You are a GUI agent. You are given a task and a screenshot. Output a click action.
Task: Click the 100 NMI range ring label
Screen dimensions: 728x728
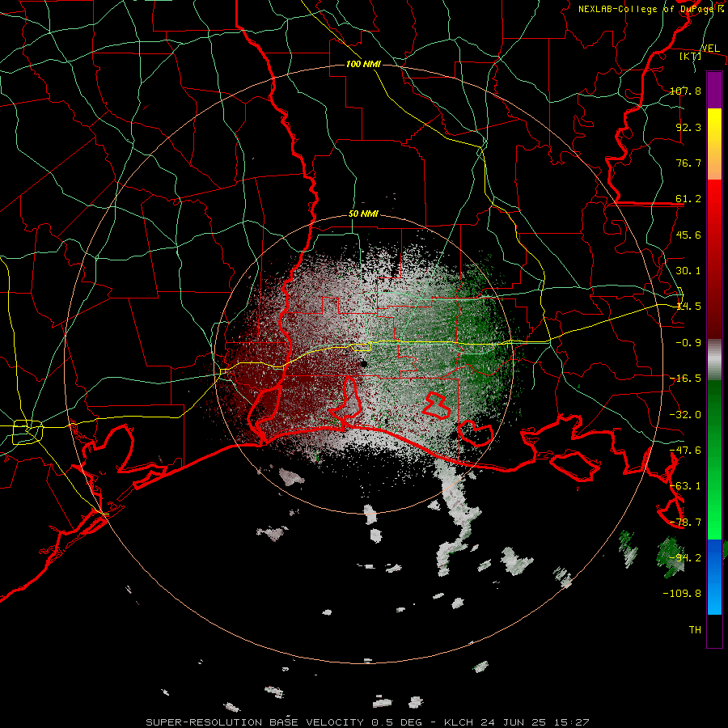(363, 64)
